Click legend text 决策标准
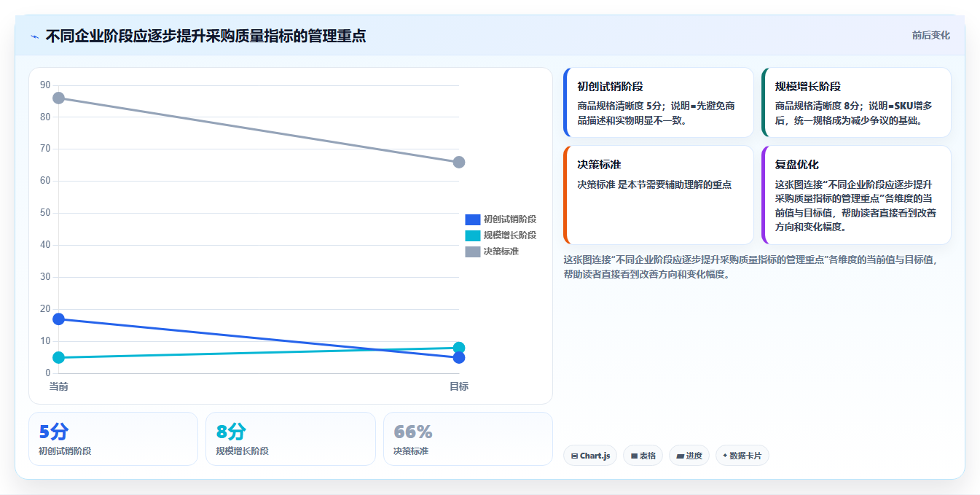Screen dimensions: 980x495 pyautogui.click(x=501, y=252)
